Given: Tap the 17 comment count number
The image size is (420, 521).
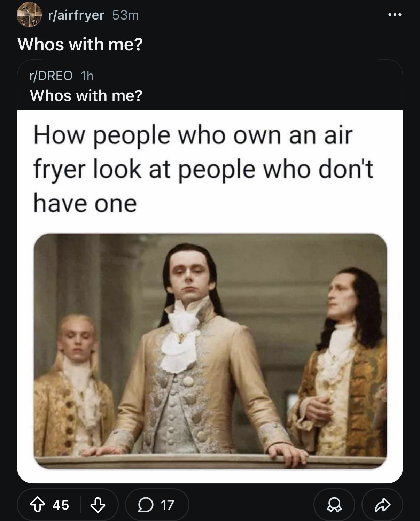Looking at the screenshot, I should pyautogui.click(x=168, y=505).
